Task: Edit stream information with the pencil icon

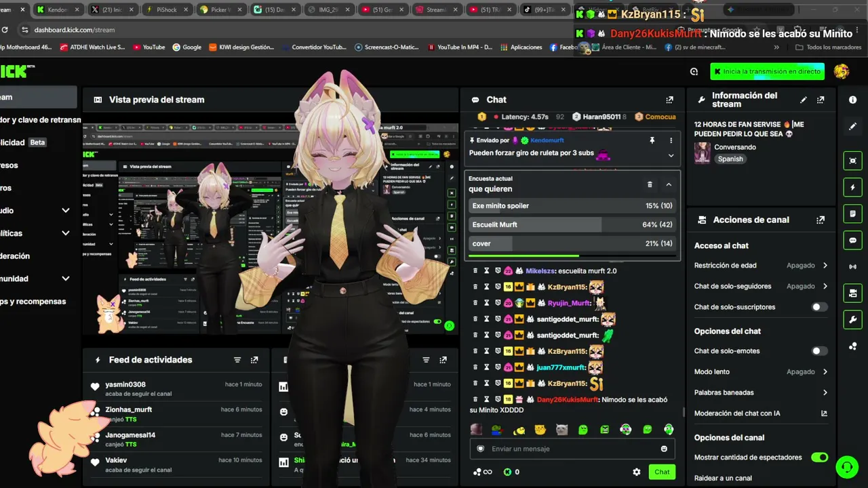Action: (804, 100)
